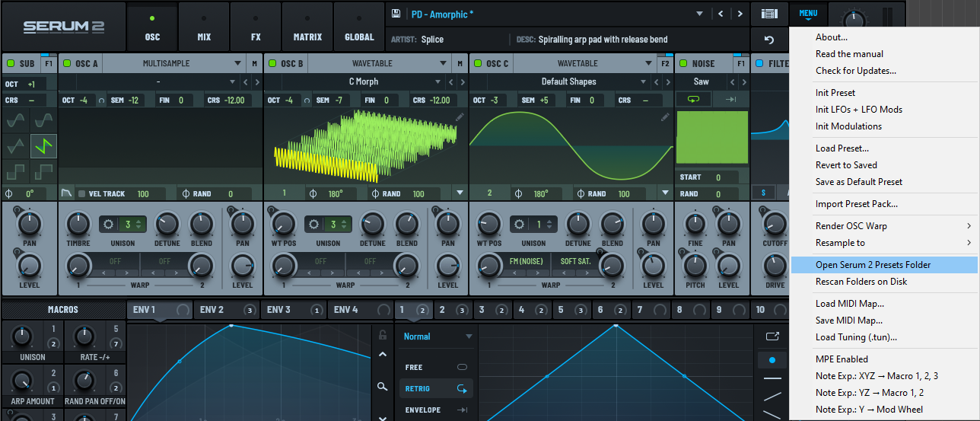This screenshot has width=980, height=421.
Task: Click the noise loop mode icon
Action: click(693, 99)
